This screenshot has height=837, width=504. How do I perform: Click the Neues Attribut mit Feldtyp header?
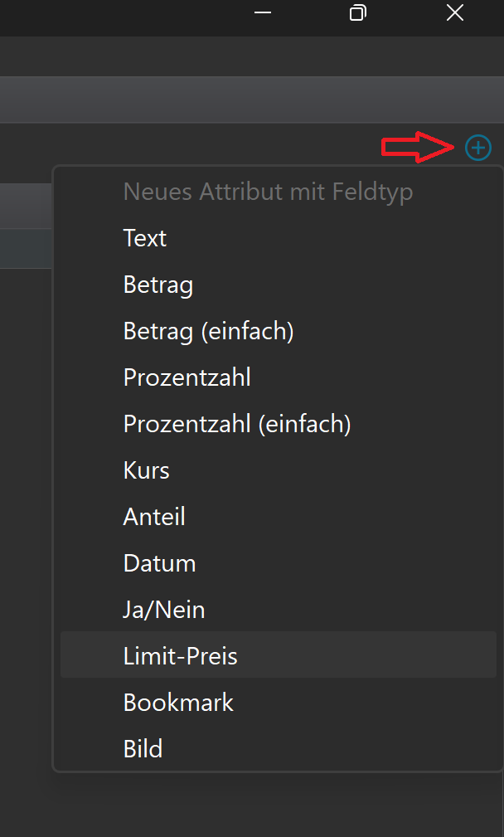(268, 192)
